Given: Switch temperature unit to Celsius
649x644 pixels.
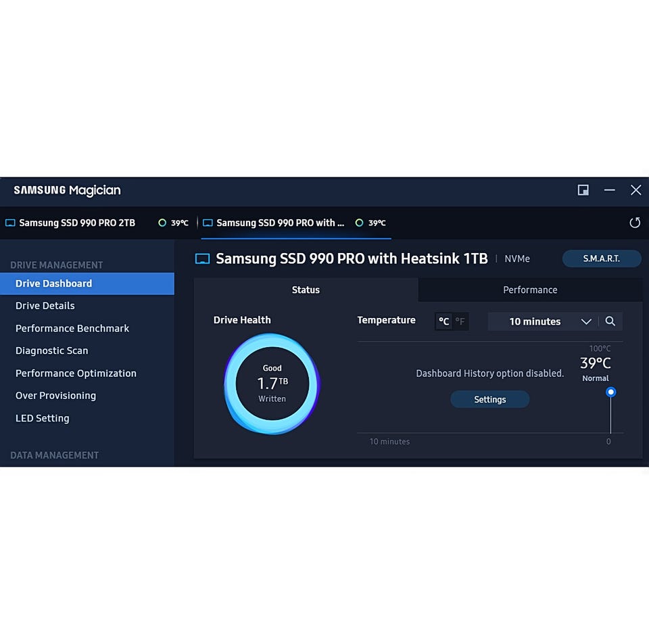Looking at the screenshot, I should point(443,321).
